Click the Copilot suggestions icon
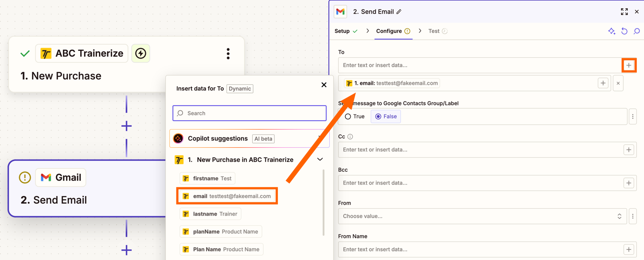Screen dimensions: 644x260 pyautogui.click(x=178, y=138)
